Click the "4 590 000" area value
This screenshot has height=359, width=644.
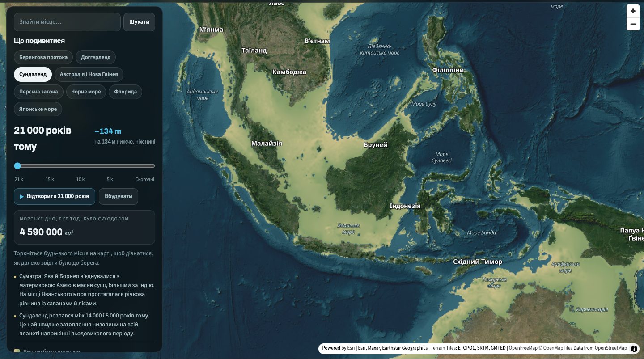pyautogui.click(x=41, y=232)
